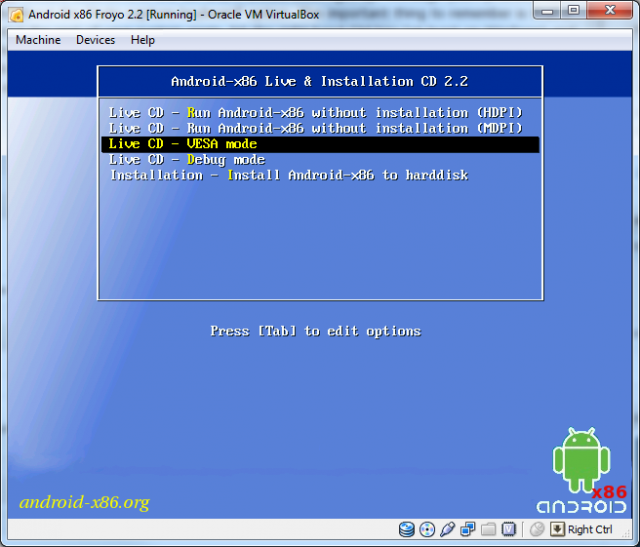Viewport: 640px width, 547px height.
Task: Click the VirtualBox window title icon
Action: coord(17,15)
